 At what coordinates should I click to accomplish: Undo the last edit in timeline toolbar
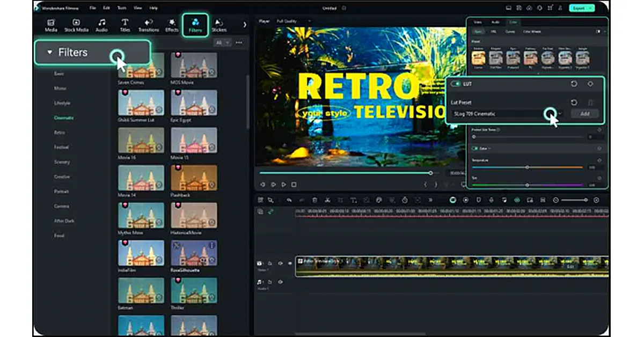coord(289,200)
